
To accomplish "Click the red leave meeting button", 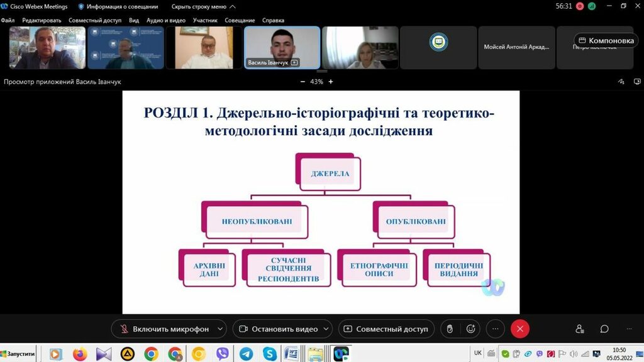I will pos(519,329).
